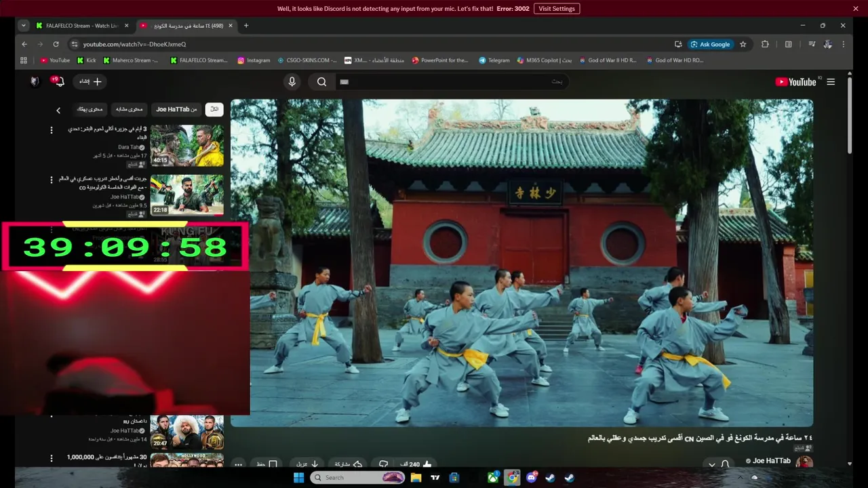Dislike the video with thumbs-down icon
The image size is (868, 488).
pyautogui.click(x=383, y=464)
